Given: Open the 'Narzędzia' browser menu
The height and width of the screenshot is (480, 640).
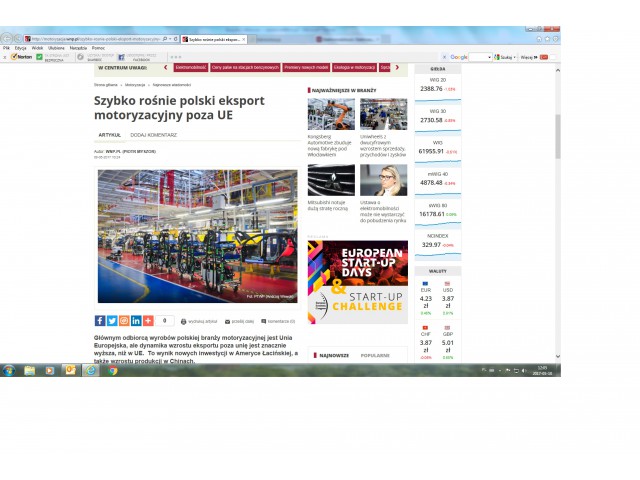Looking at the screenshot, I should 78,48.
